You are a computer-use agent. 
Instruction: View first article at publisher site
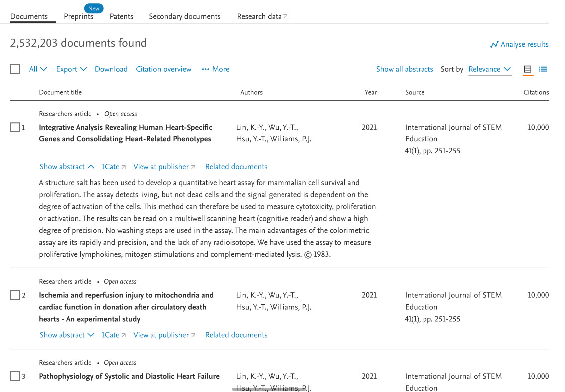pos(161,166)
